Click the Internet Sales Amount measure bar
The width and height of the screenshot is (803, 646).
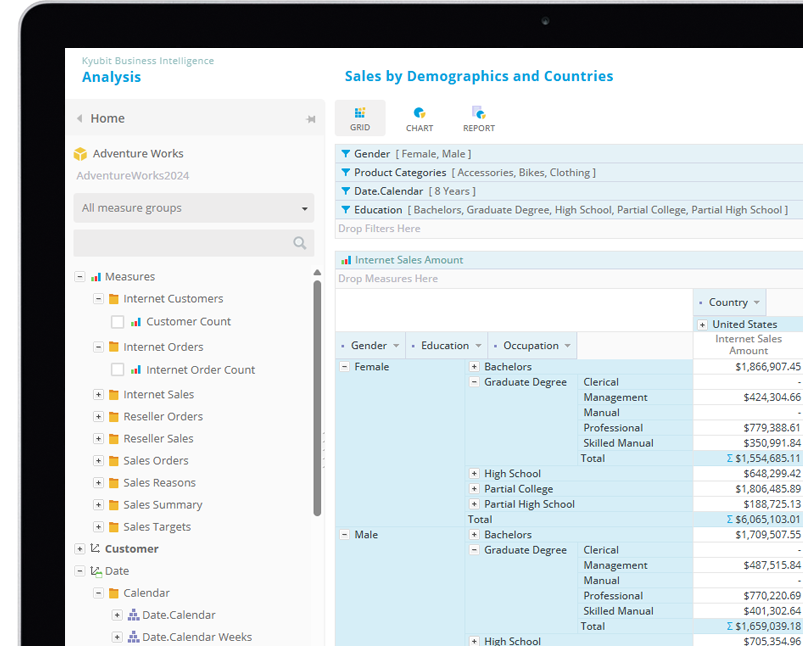pyautogui.click(x=403, y=259)
